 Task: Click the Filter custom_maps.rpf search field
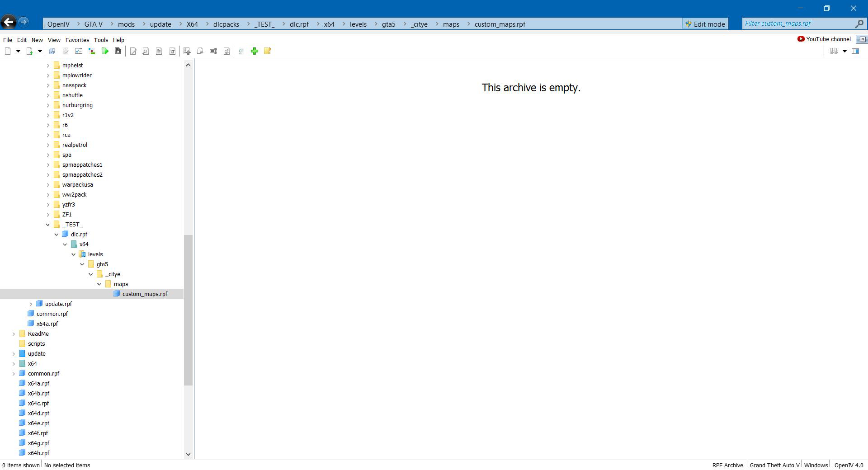(798, 24)
